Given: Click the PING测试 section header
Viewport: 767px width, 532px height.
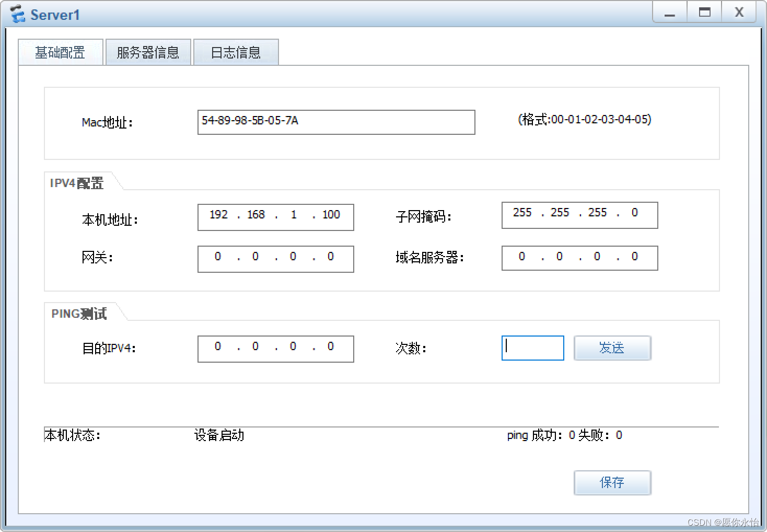Looking at the screenshot, I should click(x=78, y=314).
